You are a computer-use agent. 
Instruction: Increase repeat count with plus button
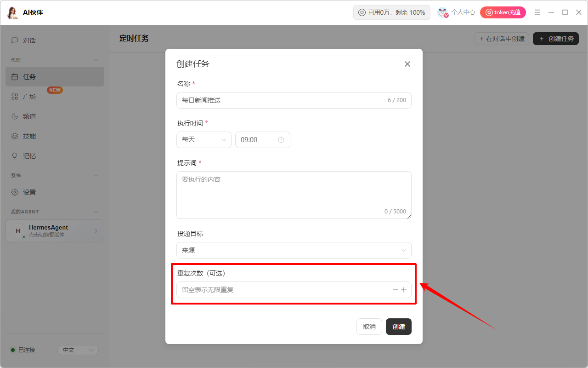404,290
